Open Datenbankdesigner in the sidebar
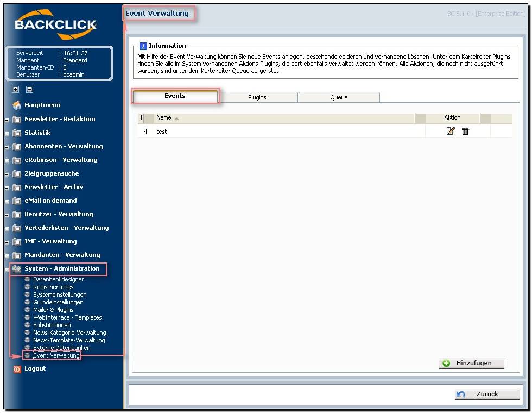 pos(58,279)
